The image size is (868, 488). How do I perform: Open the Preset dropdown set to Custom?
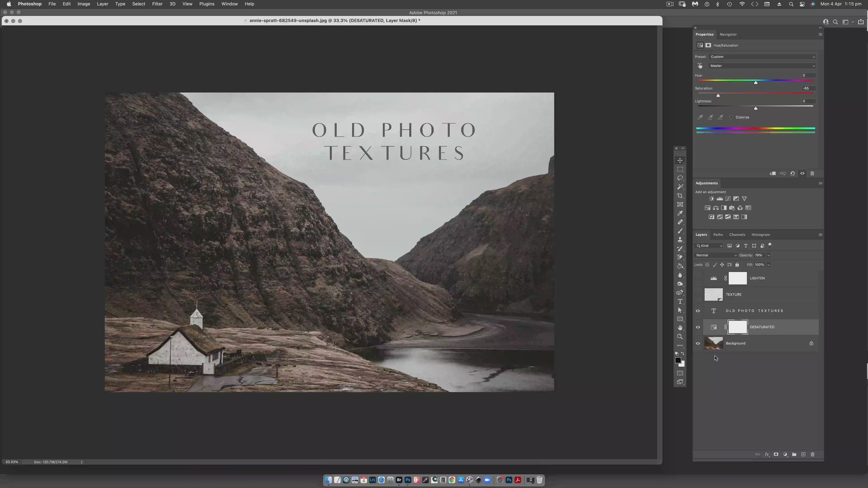click(762, 56)
